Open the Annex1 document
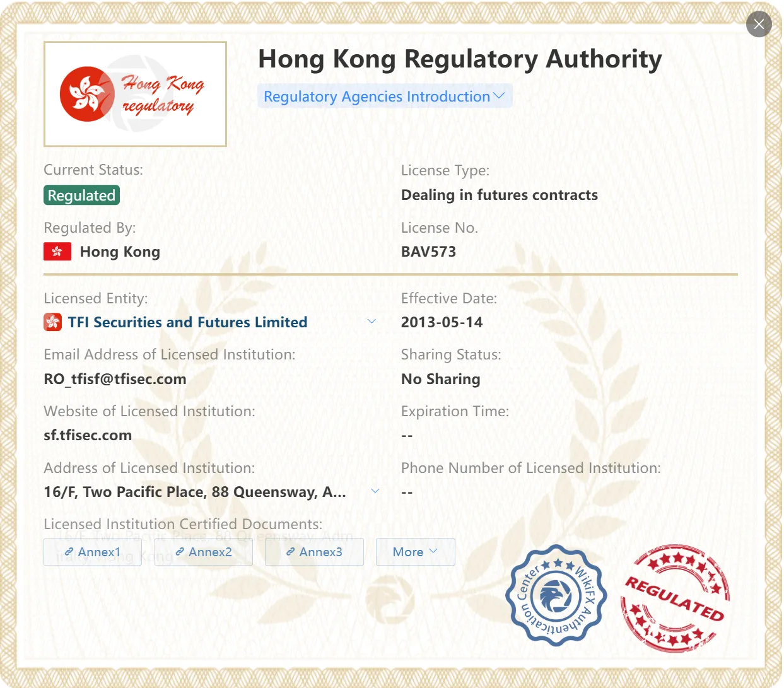 pos(93,552)
